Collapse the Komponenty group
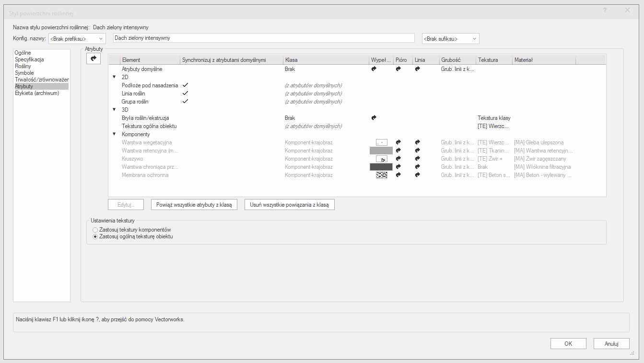Screen dimensions: 644x363 coord(114,134)
